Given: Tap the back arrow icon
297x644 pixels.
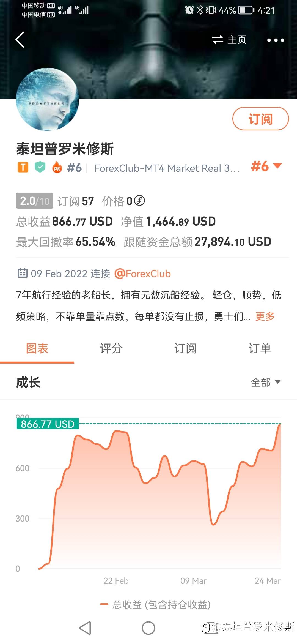Looking at the screenshot, I should (x=20, y=40).
